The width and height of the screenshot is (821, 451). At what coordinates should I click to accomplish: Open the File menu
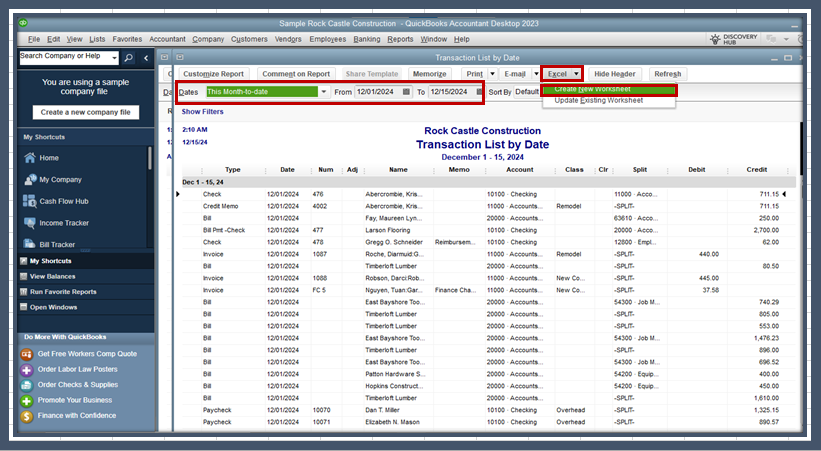pyautogui.click(x=34, y=39)
